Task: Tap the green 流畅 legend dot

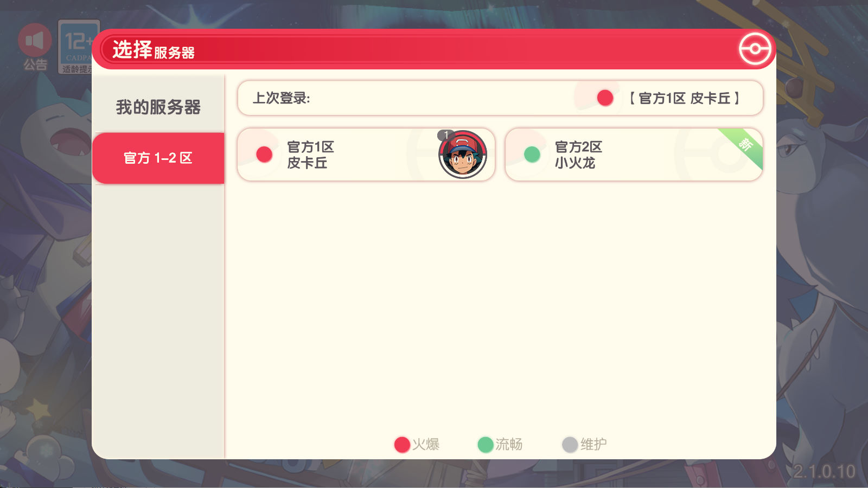Action: (486, 445)
